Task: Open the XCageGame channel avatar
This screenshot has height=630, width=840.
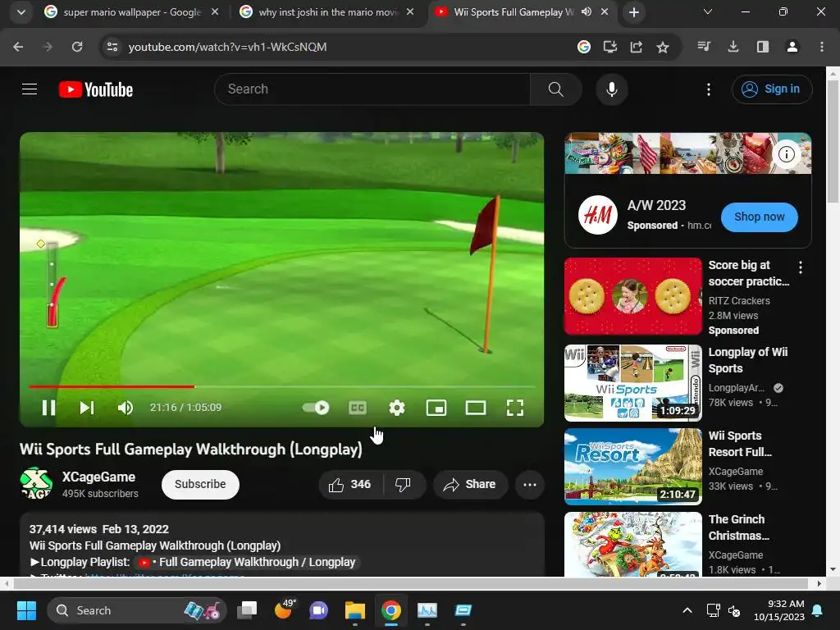Action: tap(36, 484)
